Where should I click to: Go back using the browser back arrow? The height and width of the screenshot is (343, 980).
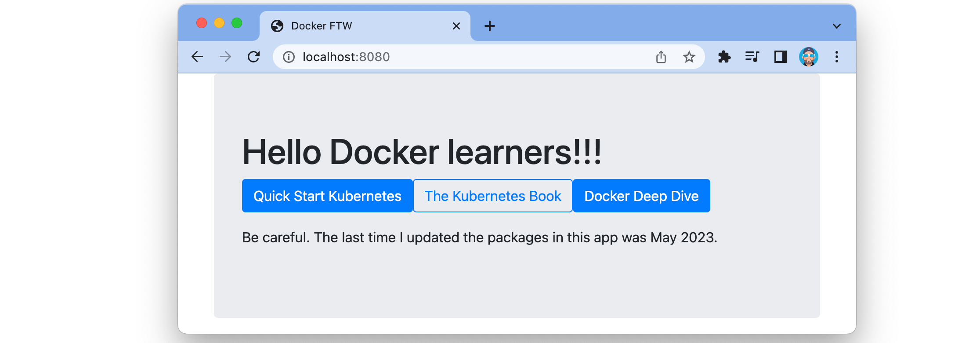197,57
